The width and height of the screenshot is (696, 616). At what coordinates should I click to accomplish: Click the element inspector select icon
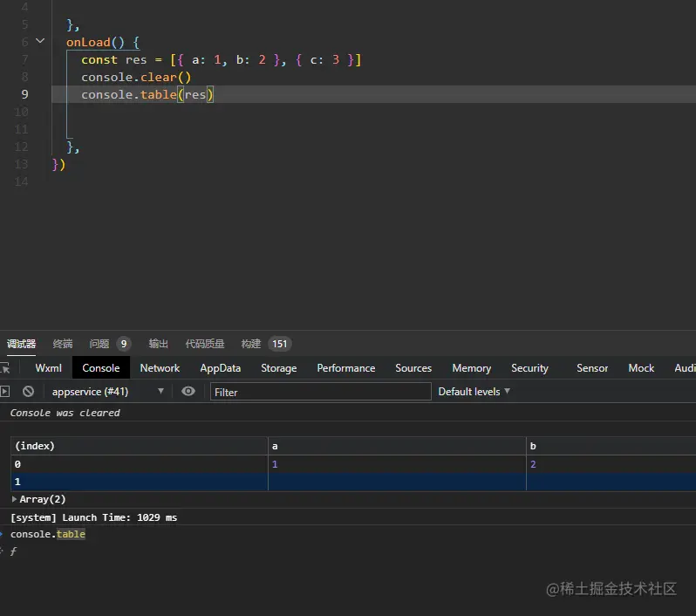pos(5,368)
